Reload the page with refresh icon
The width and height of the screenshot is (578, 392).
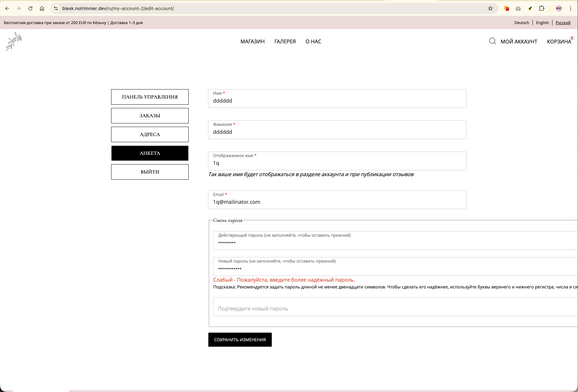coord(30,8)
